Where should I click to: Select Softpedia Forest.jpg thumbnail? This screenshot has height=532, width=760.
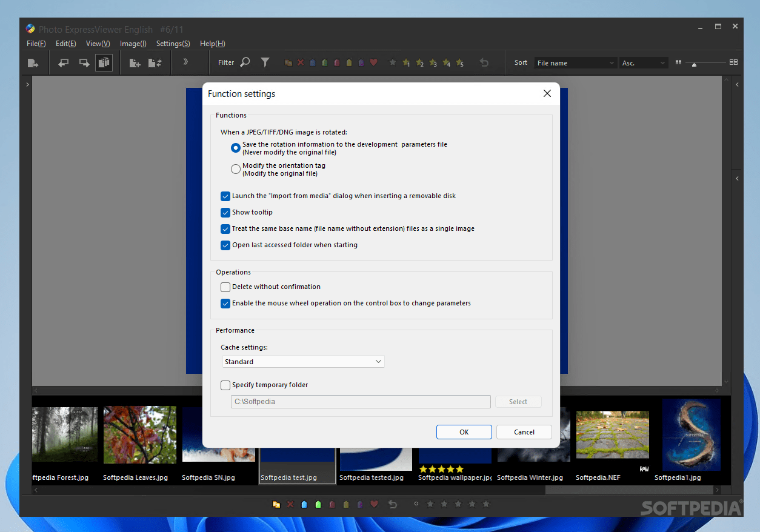point(65,434)
